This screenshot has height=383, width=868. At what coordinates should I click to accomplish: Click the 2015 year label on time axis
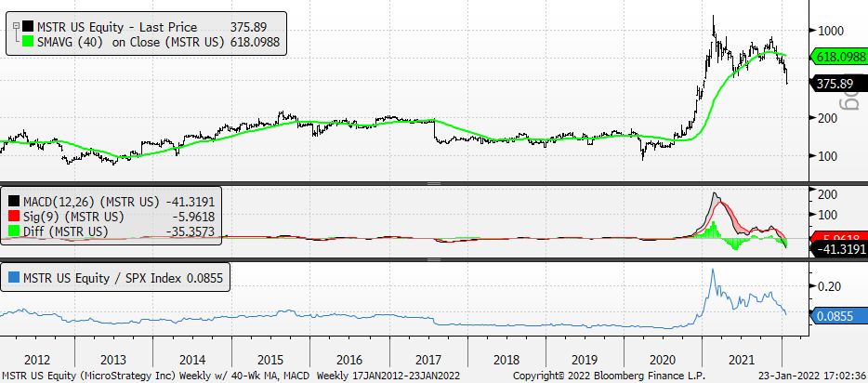[270, 359]
